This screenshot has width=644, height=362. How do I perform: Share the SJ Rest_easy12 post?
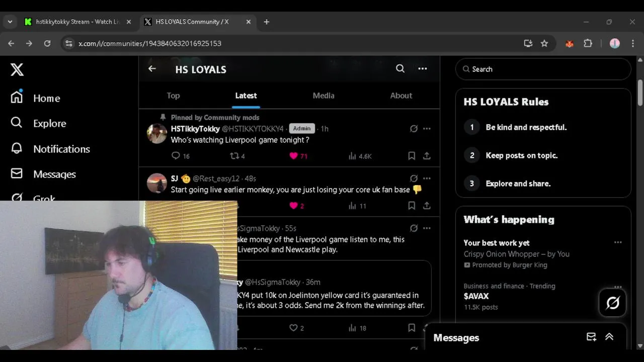(x=427, y=206)
